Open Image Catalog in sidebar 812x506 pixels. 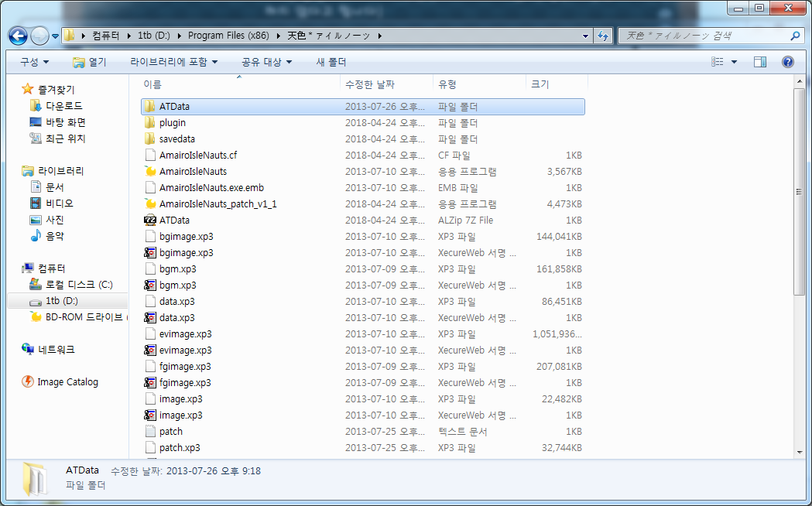pyautogui.click(x=67, y=382)
